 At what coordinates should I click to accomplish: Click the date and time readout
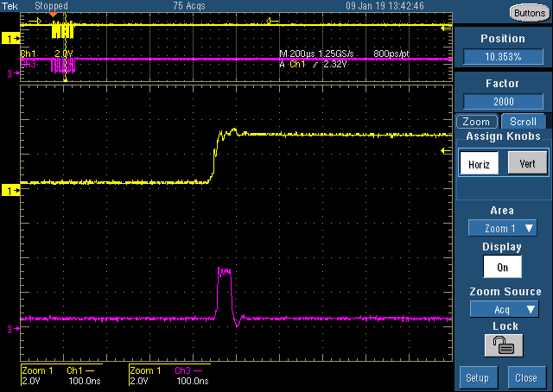tap(385, 6)
